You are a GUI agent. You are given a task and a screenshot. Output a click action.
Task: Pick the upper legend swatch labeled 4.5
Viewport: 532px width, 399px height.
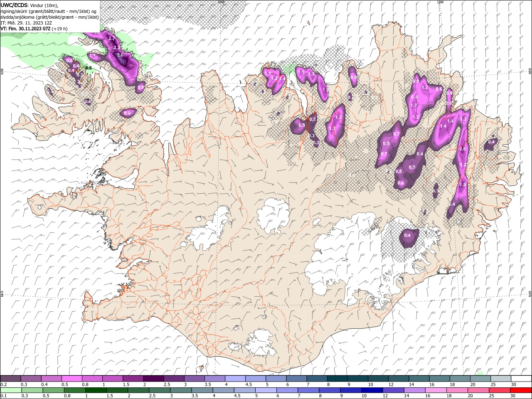256,379
